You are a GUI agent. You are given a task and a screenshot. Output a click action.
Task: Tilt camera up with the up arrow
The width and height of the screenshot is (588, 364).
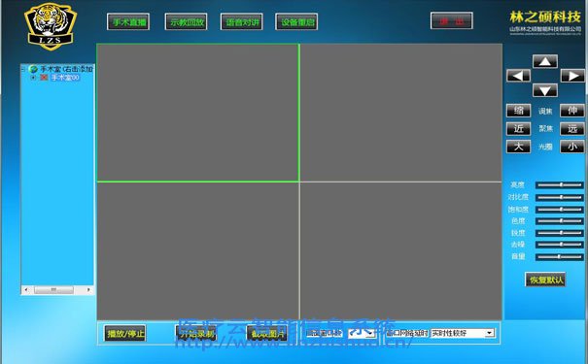pyautogui.click(x=545, y=62)
